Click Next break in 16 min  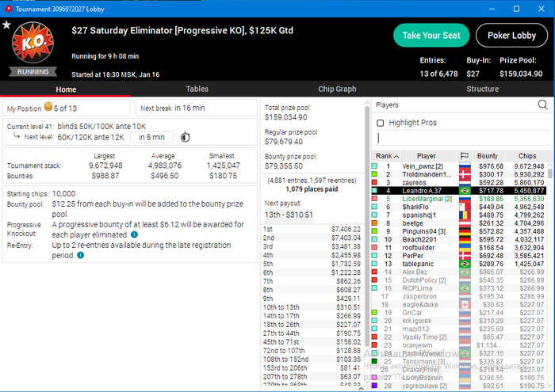coord(197,108)
